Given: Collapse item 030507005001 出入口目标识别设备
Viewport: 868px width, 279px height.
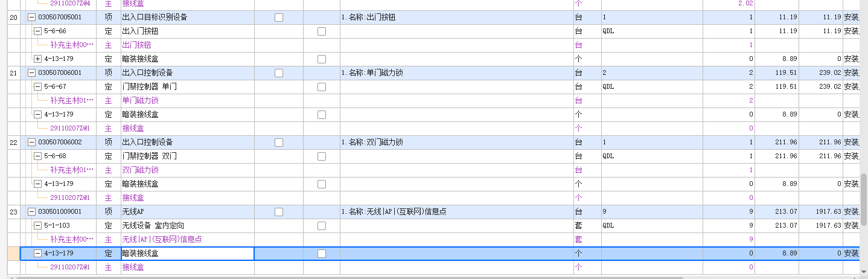Looking at the screenshot, I should (31, 17).
